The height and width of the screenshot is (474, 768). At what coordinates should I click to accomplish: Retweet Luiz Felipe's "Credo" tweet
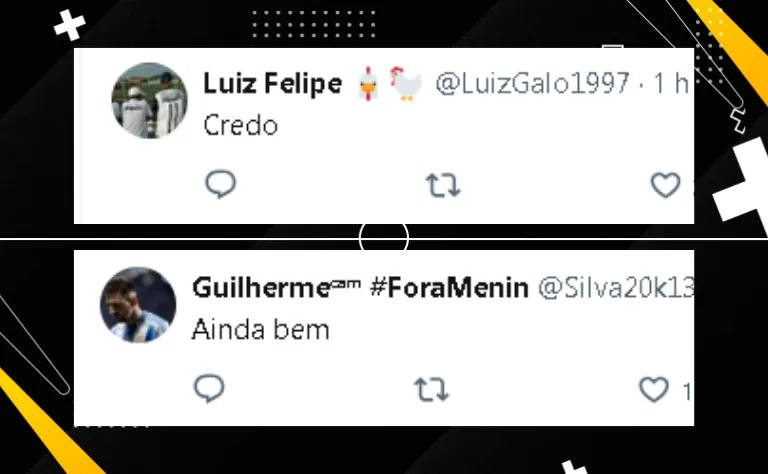tap(443, 185)
